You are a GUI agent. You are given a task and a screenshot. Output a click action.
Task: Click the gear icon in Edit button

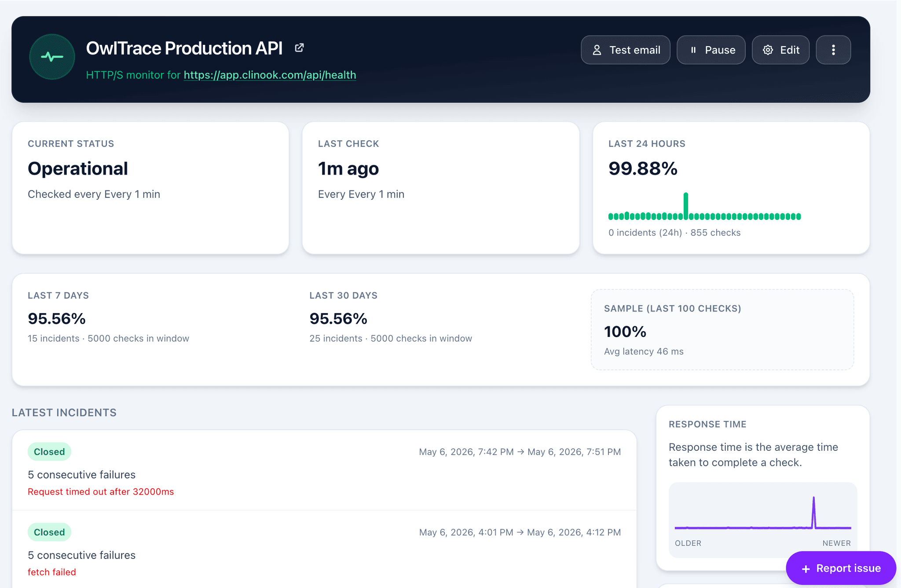(768, 50)
